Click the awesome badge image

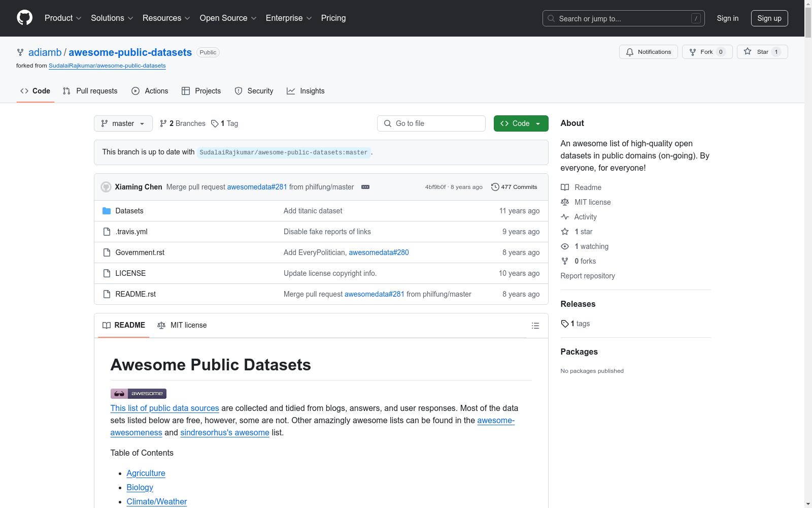coord(139,394)
